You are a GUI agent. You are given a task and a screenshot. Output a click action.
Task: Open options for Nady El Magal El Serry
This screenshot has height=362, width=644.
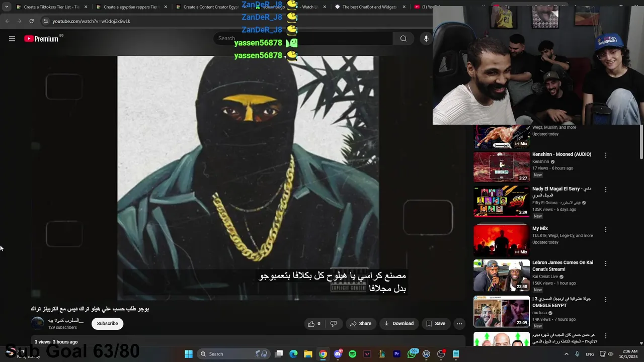606,190
